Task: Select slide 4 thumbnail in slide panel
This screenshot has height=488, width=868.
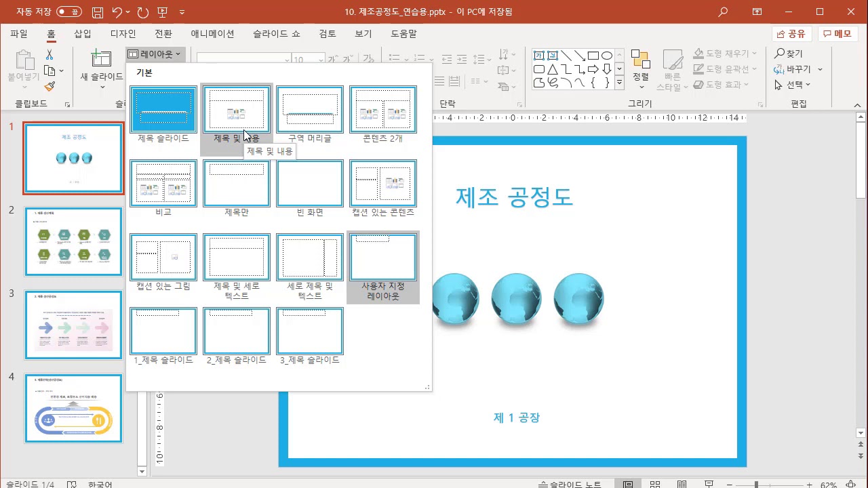Action: coord(74,408)
